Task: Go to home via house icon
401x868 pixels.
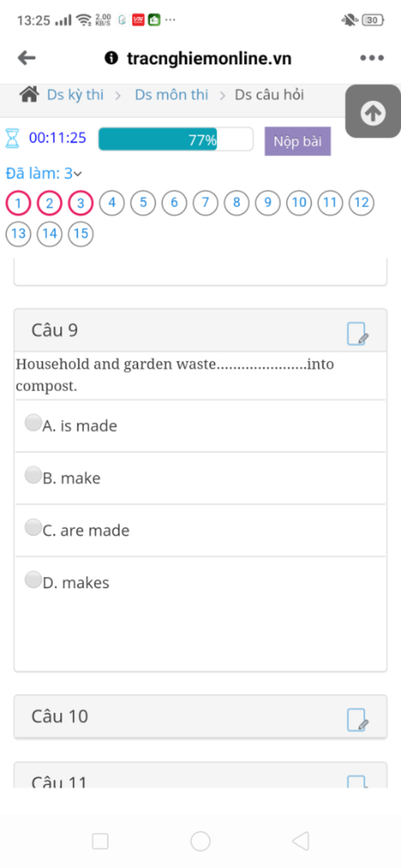Action: 29,94
